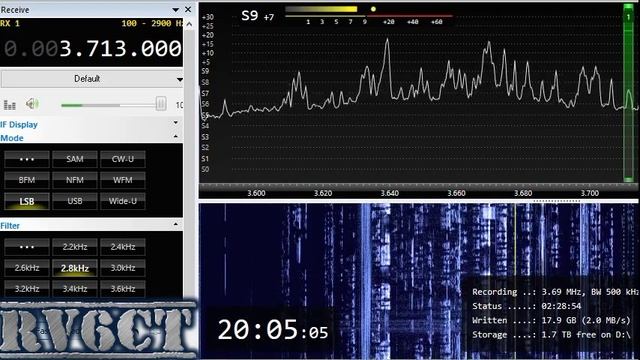640x360 pixels.
Task: Click the 100 - 2900 Hz passband text
Action: pyautogui.click(x=152, y=23)
